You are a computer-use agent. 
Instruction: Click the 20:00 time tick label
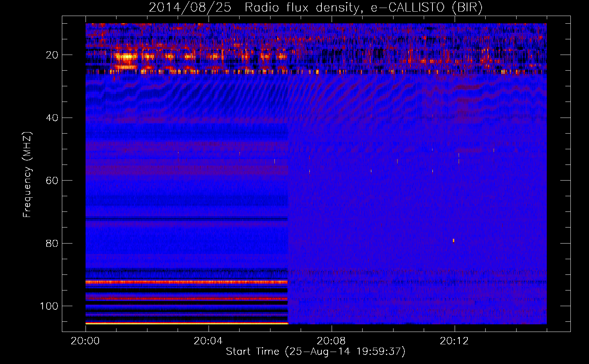[x=86, y=341]
